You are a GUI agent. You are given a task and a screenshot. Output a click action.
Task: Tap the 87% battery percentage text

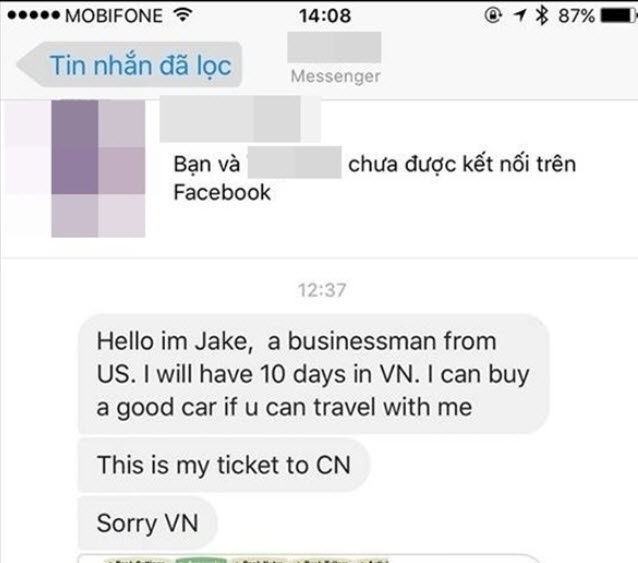(x=576, y=16)
